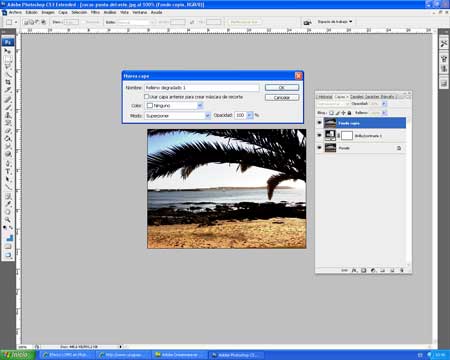Screen dimensions: 450x360
Task: Close the Nueva capa dialog
Action: click(299, 76)
